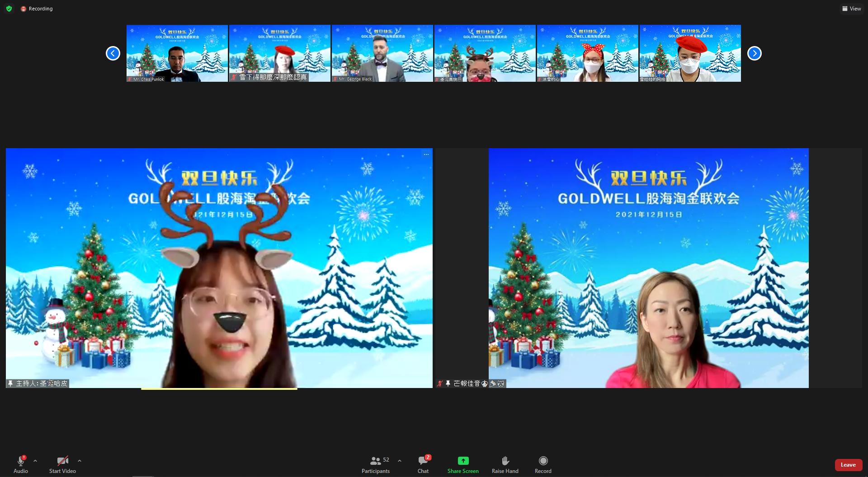Click the Audio microphone icon

21,461
